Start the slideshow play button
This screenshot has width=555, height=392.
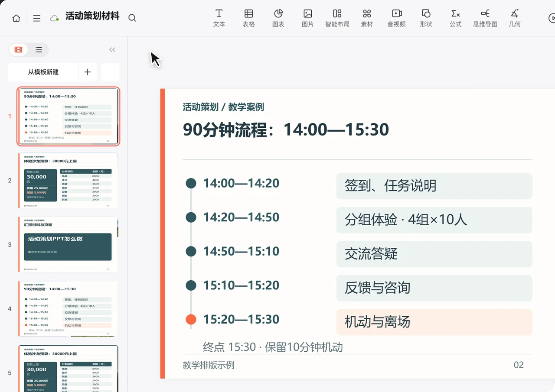[552, 18]
